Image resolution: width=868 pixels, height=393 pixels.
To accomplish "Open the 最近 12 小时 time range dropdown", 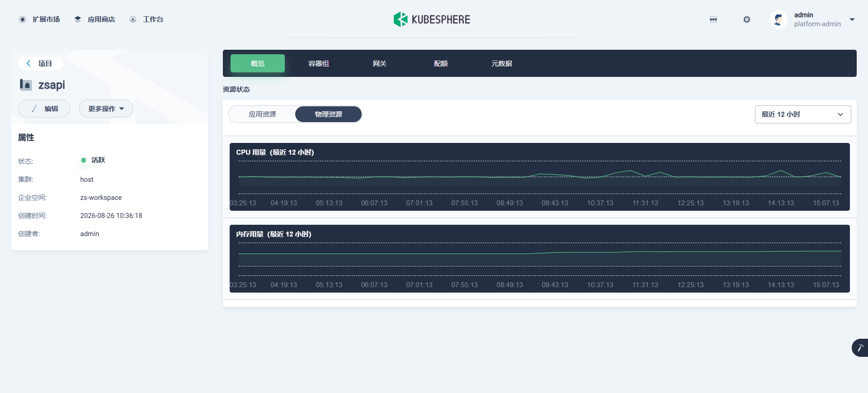I will point(803,114).
